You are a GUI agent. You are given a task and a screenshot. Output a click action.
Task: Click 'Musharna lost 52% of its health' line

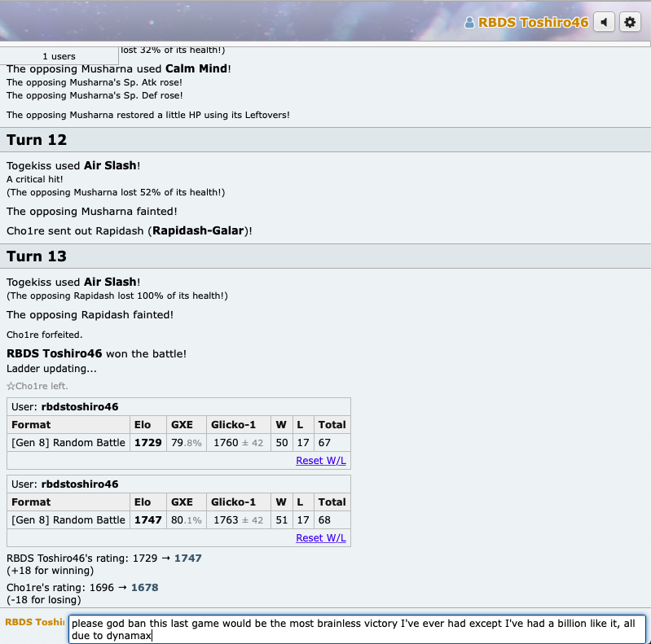pos(116,192)
